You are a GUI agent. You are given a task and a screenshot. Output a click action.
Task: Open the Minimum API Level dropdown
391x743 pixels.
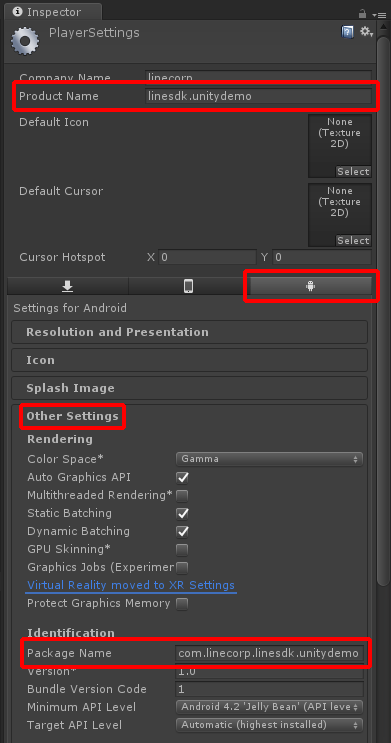point(269,707)
